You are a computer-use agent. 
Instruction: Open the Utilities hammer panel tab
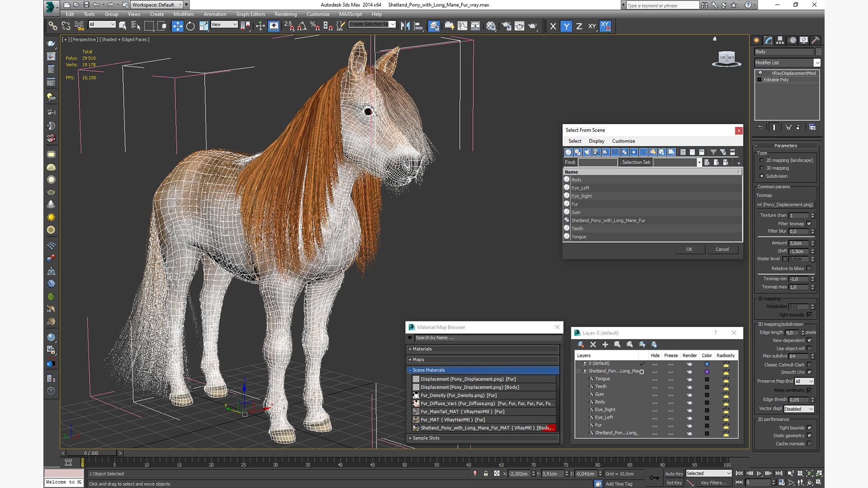(x=816, y=40)
